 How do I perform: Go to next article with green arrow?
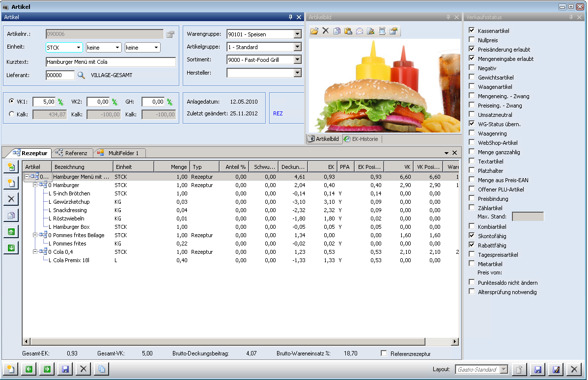pos(47,369)
